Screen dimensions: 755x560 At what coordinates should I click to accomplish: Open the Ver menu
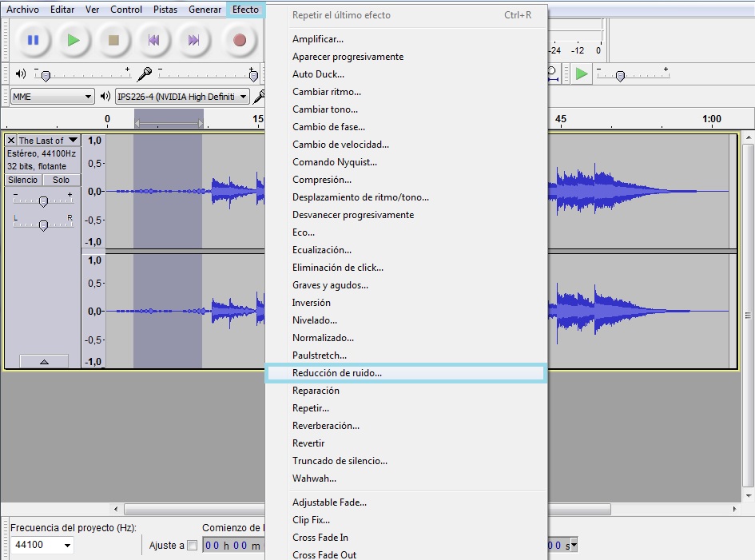pos(92,9)
